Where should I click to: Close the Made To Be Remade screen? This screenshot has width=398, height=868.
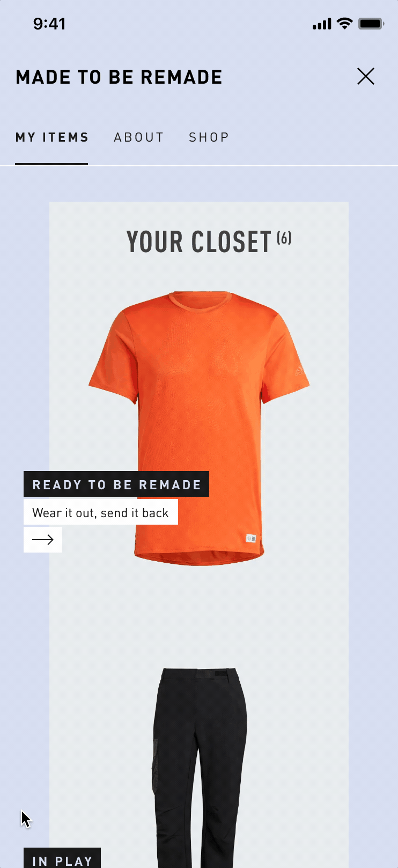point(366,77)
